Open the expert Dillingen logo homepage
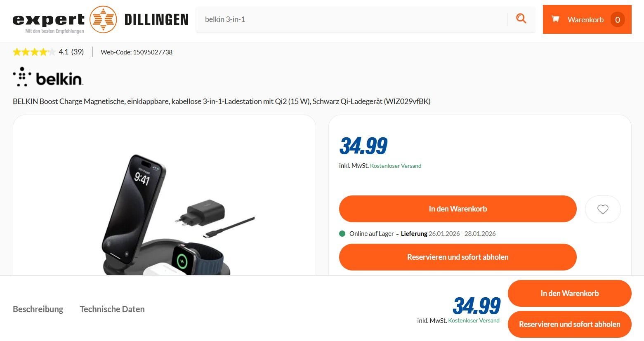Viewport: 644px width, 341px height. 100,19
